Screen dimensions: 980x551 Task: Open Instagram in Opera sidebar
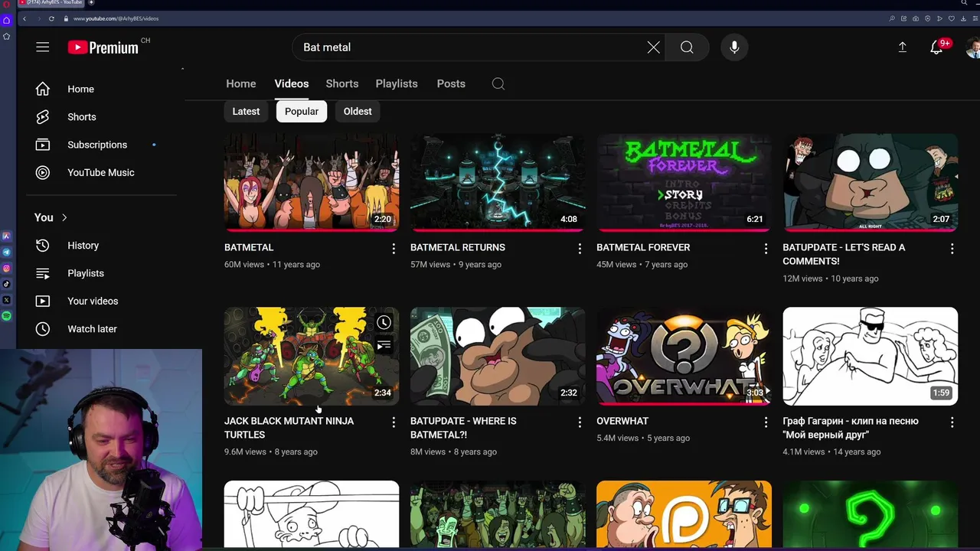[x=6, y=268]
